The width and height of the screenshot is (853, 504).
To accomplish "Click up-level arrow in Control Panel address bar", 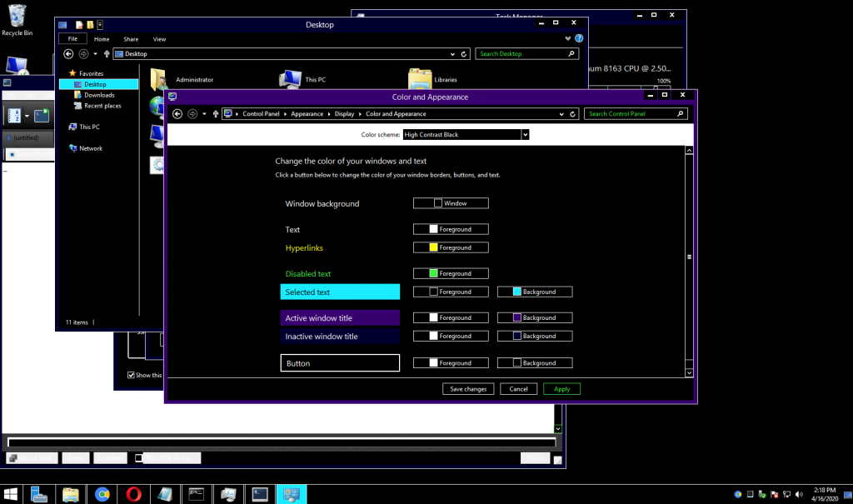I will tap(215, 114).
